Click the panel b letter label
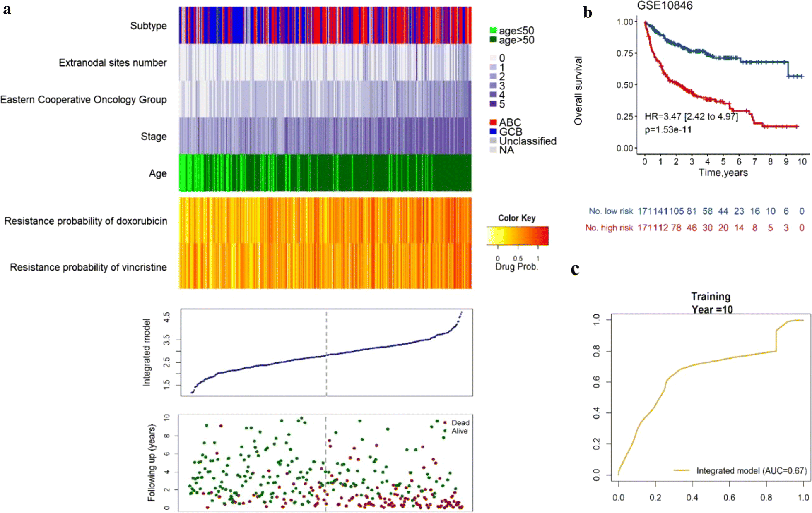The image size is (812, 513). (x=588, y=12)
